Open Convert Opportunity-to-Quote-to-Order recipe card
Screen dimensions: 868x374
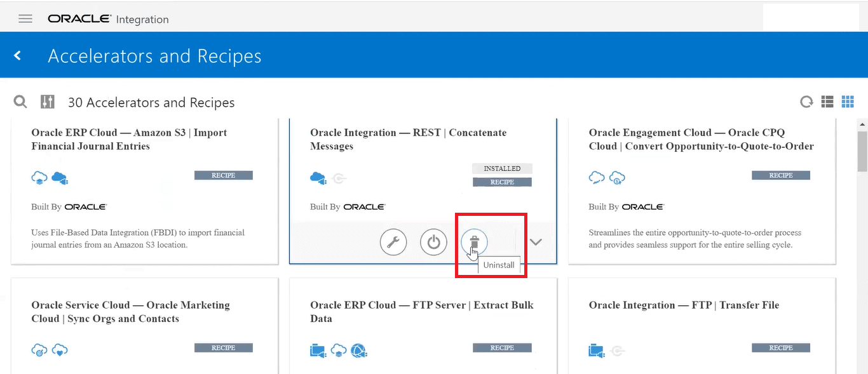(x=701, y=139)
